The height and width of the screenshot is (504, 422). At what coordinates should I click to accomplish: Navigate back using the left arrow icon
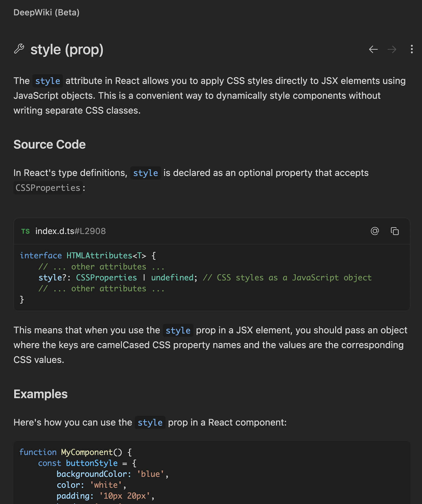click(373, 49)
